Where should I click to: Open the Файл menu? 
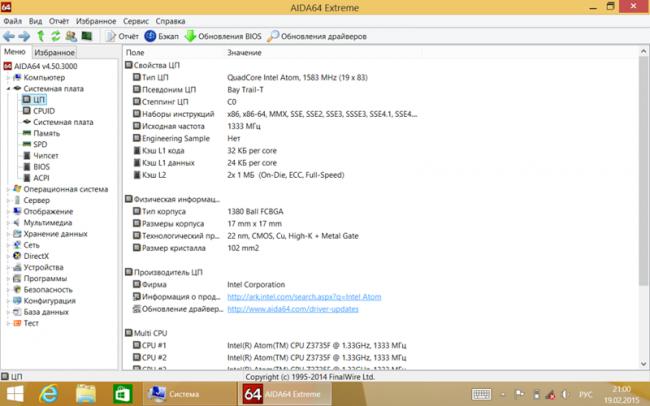(x=12, y=21)
